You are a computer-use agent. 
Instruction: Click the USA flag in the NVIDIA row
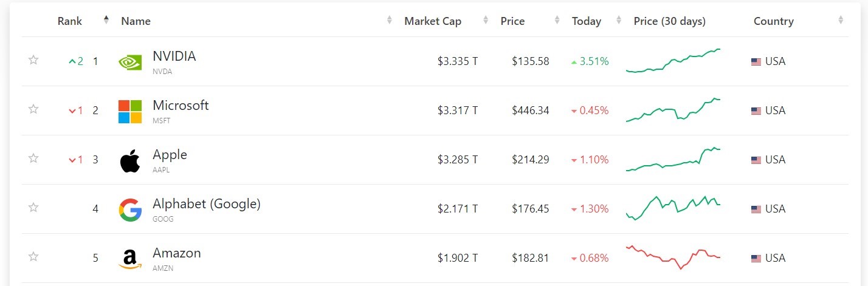[x=756, y=62]
